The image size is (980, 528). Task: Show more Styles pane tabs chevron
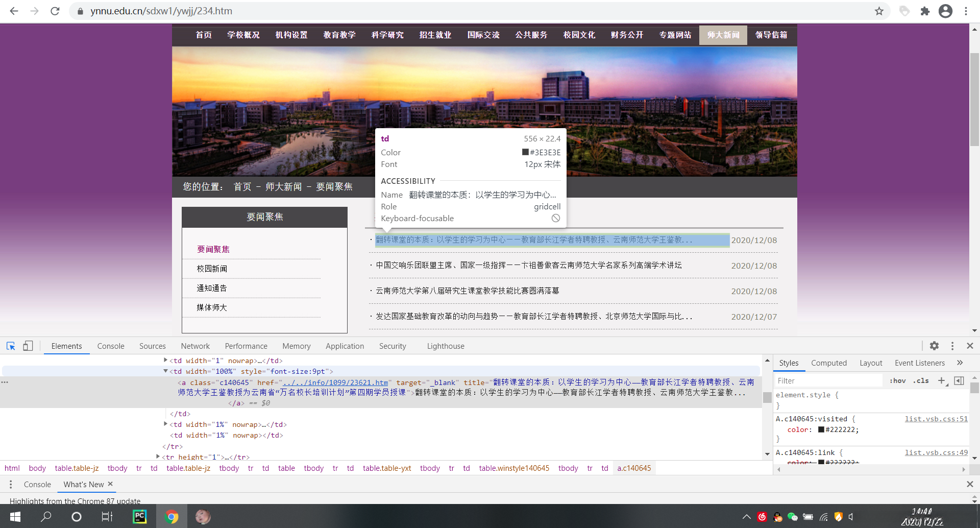click(960, 363)
